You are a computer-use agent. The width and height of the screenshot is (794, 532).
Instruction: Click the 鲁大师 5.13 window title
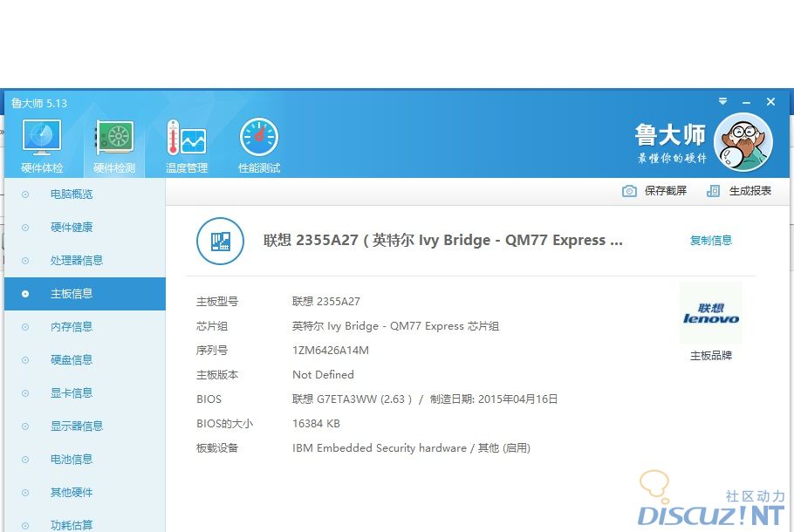point(39,103)
